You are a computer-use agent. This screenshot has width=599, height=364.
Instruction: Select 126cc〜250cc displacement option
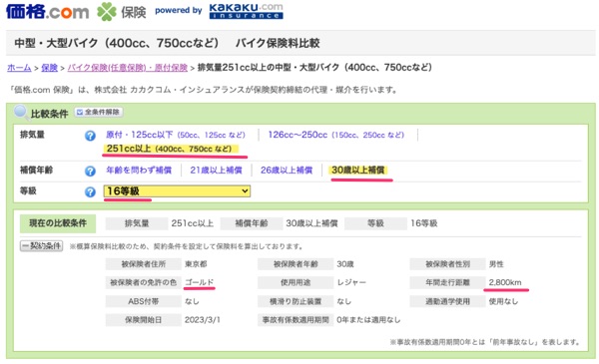pos(336,135)
